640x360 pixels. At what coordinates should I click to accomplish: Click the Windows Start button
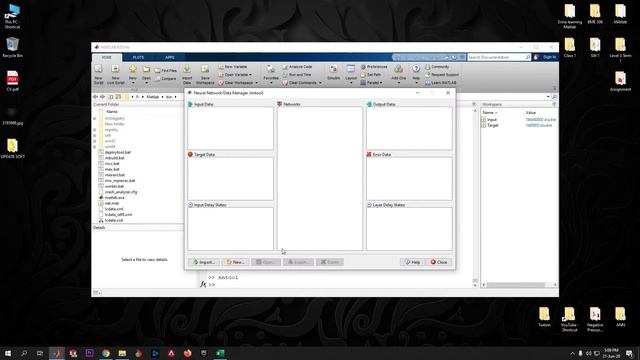click(8, 353)
